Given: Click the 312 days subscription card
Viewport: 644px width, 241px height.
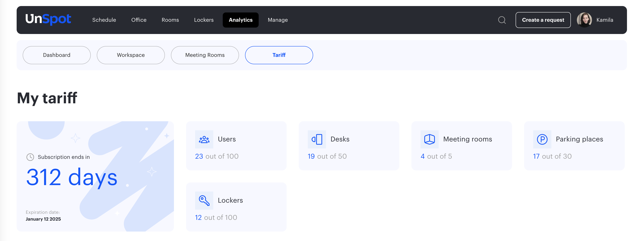Looking at the screenshot, I should 95,176.
